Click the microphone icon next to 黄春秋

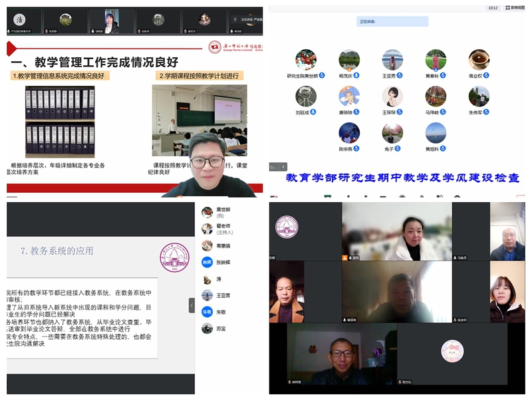pos(443,75)
